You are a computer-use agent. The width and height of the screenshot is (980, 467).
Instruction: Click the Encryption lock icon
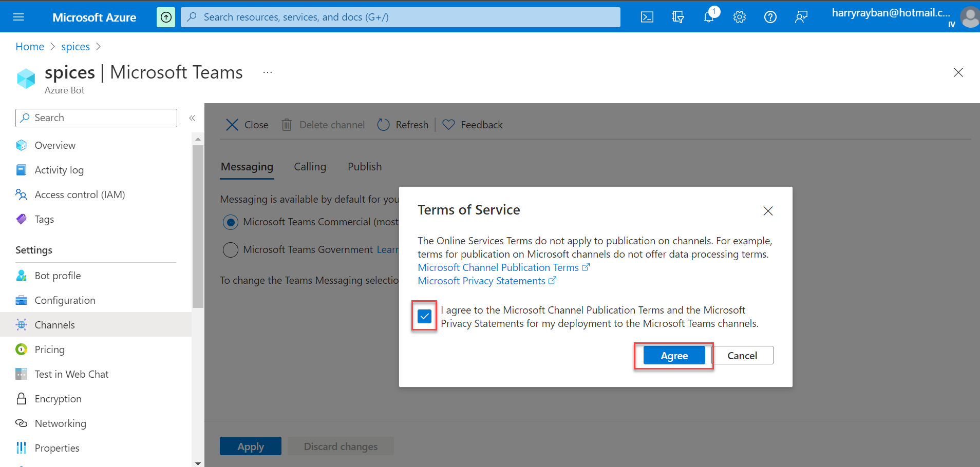click(x=21, y=399)
